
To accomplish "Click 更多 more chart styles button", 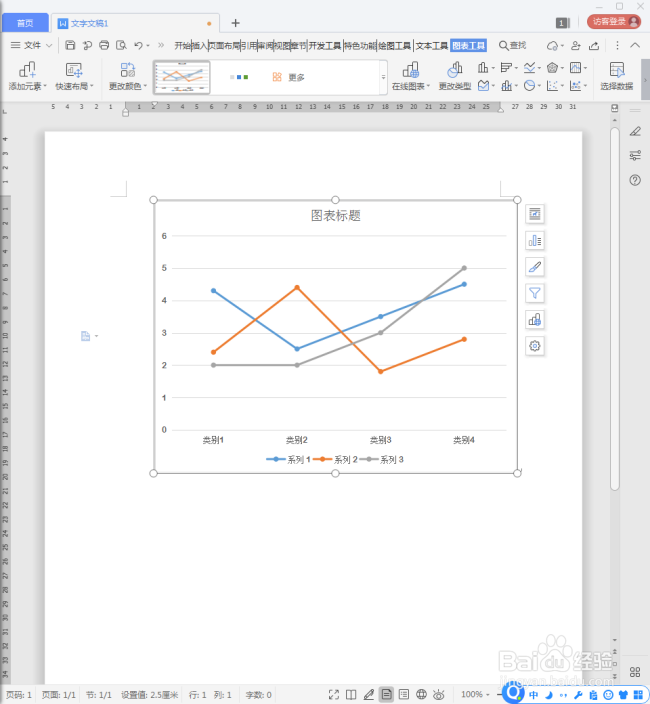I will [289, 77].
